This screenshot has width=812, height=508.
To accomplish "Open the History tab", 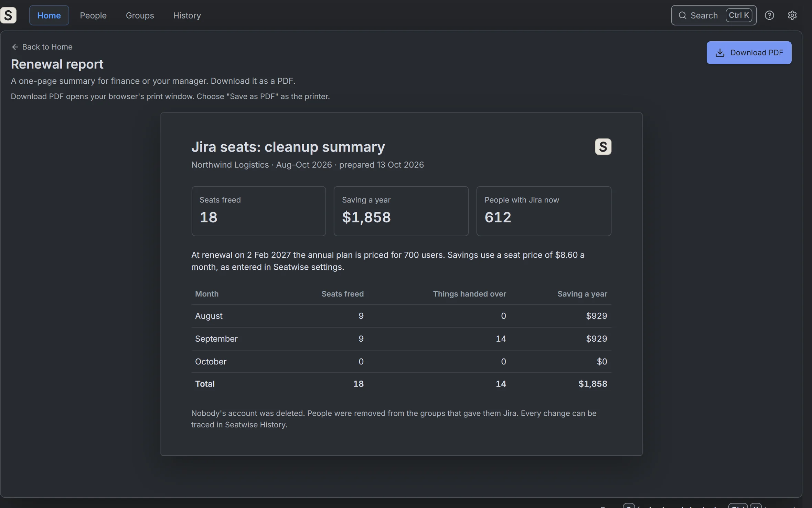I will [187, 15].
